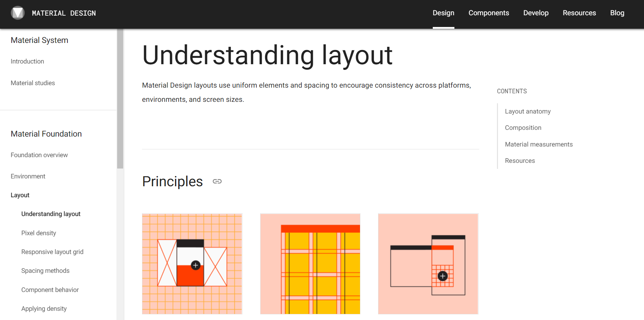Open the Design tab in top navigation
Image resolution: width=644 pixels, height=320 pixels.
443,13
